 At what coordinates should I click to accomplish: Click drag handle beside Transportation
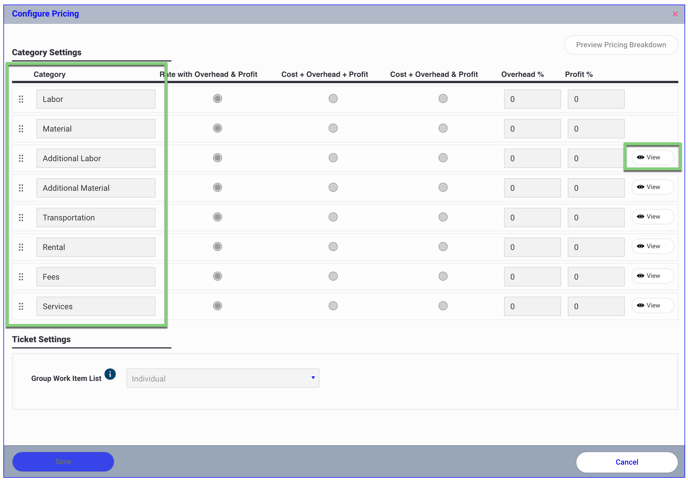21,218
